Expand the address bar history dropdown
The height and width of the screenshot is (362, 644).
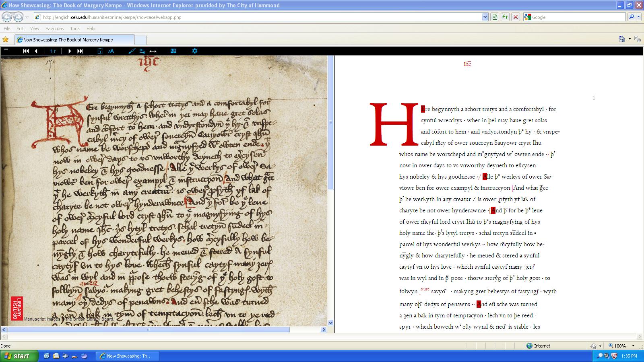click(485, 17)
